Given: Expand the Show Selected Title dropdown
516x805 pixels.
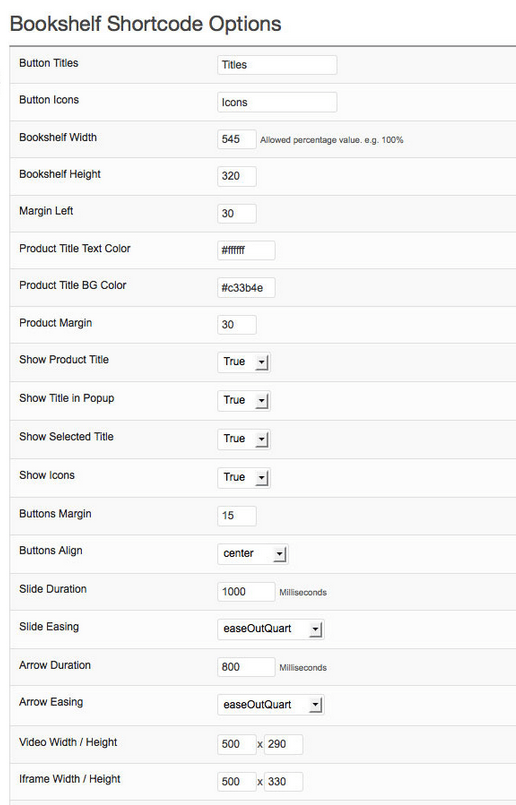Looking at the screenshot, I should click(x=244, y=439).
